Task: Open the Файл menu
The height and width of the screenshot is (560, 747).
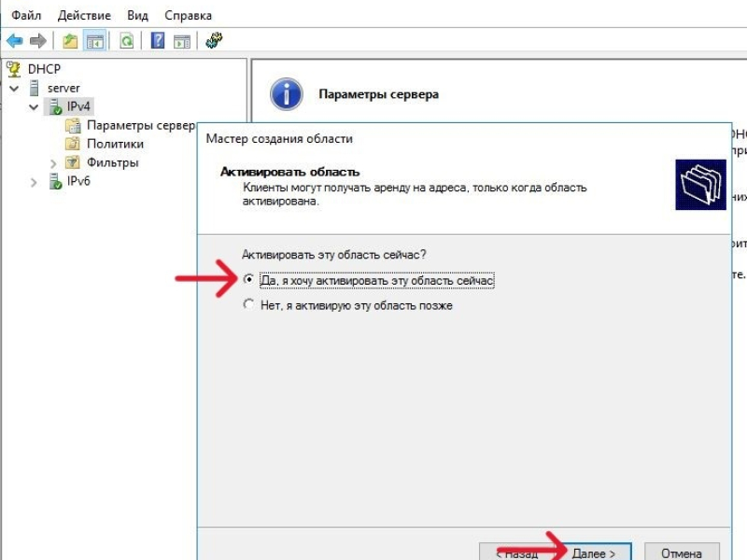Action: coord(26,15)
